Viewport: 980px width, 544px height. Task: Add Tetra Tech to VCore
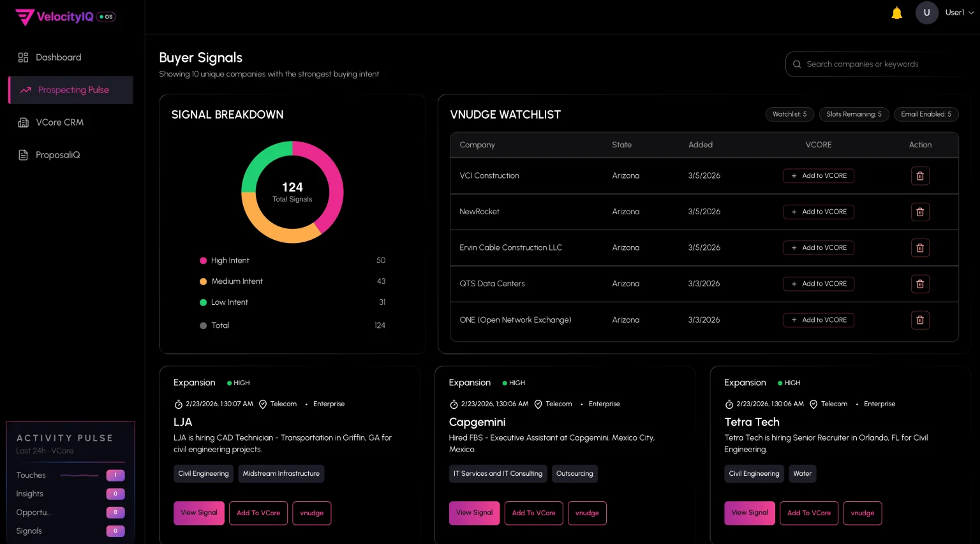(x=809, y=513)
